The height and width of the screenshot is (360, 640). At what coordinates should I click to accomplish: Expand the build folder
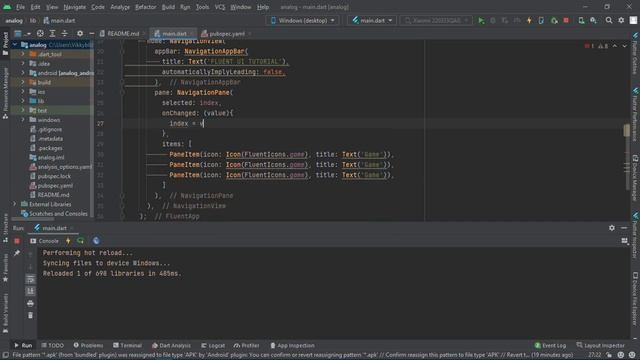click(x=23, y=82)
